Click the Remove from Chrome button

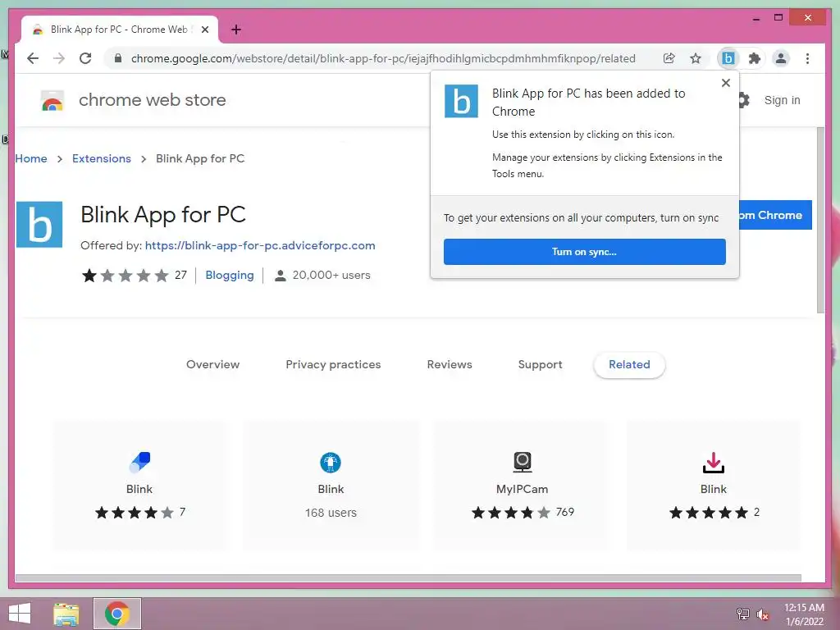[x=776, y=215]
